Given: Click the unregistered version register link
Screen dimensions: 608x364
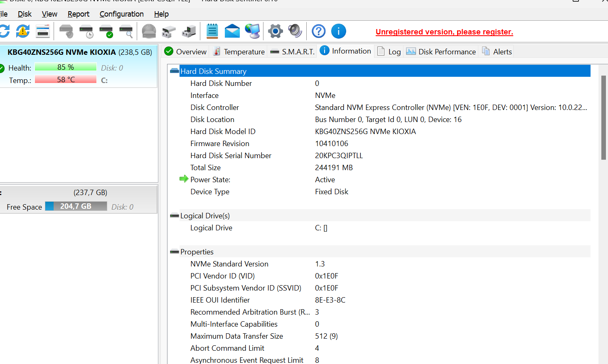Looking at the screenshot, I should point(444,32).
